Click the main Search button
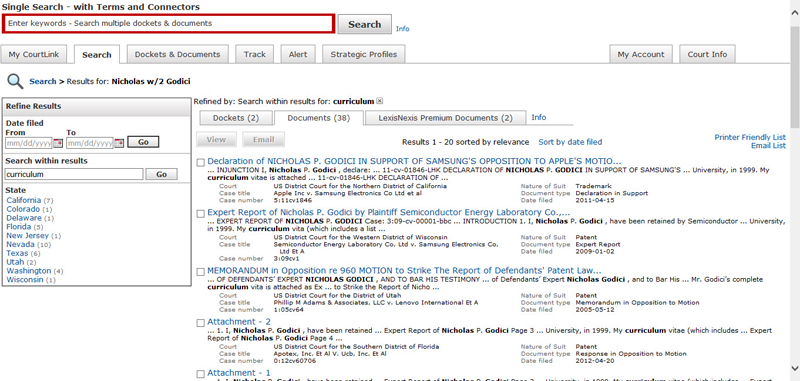The width and height of the screenshot is (800, 381). (364, 24)
